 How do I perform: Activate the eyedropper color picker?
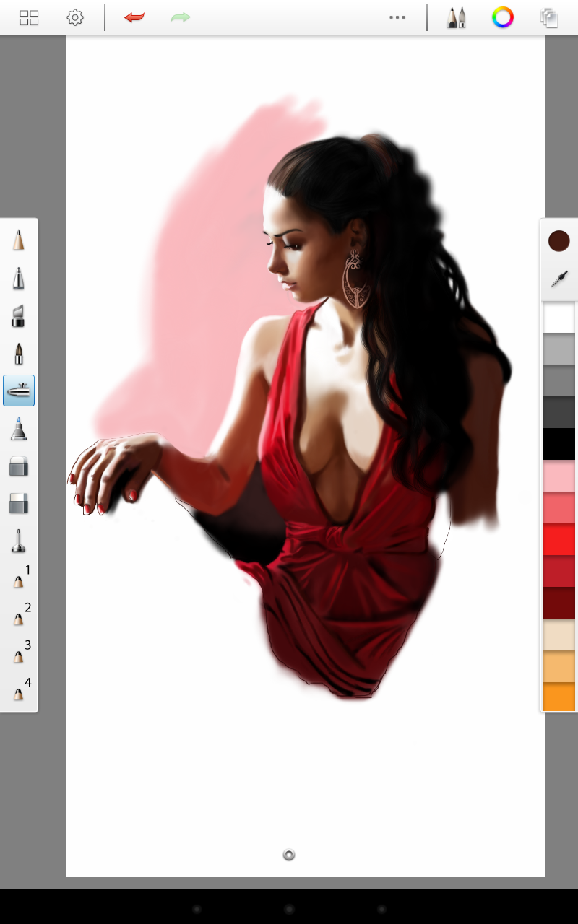click(x=559, y=279)
